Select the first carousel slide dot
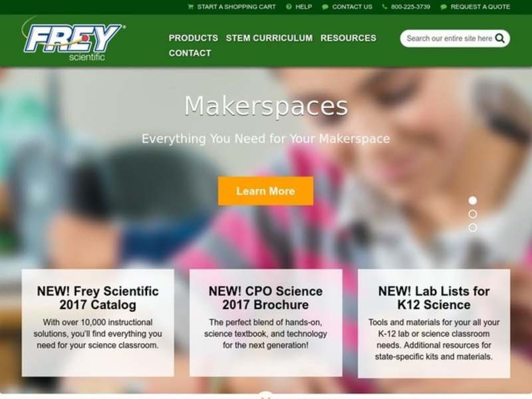The height and width of the screenshot is (399, 532). (473, 201)
